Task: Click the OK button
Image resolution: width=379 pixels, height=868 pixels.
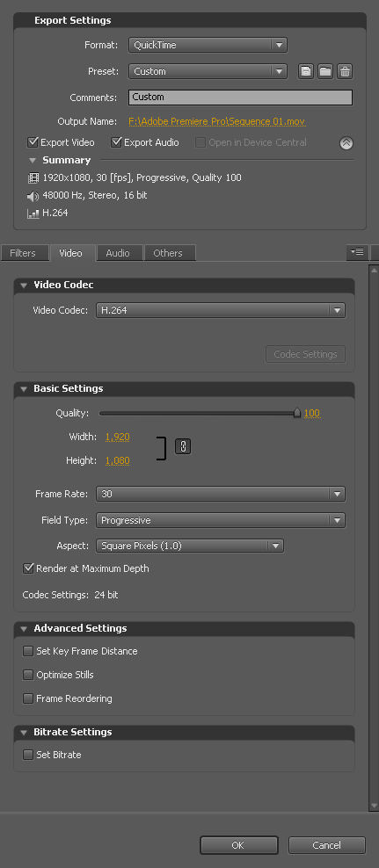Action: [x=239, y=845]
